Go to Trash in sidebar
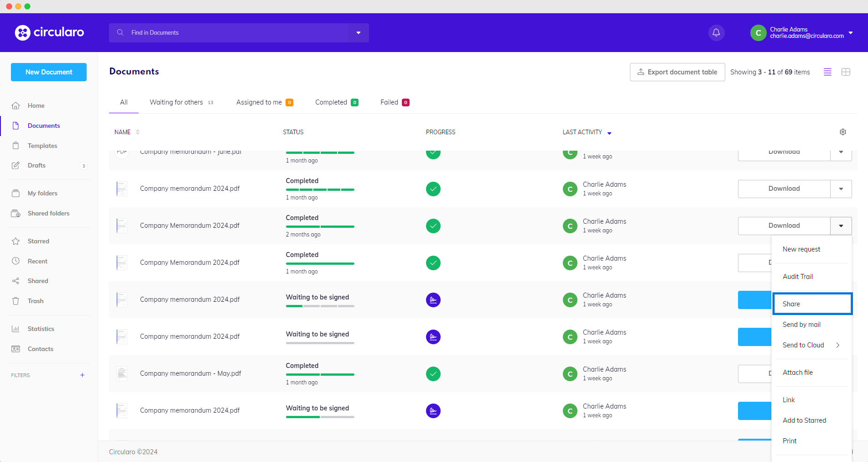 pos(35,301)
